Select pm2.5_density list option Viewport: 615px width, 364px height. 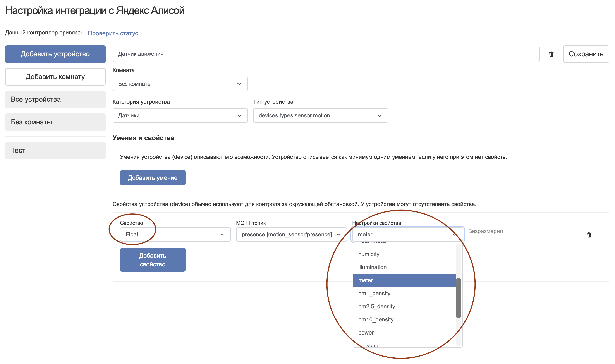coord(376,306)
